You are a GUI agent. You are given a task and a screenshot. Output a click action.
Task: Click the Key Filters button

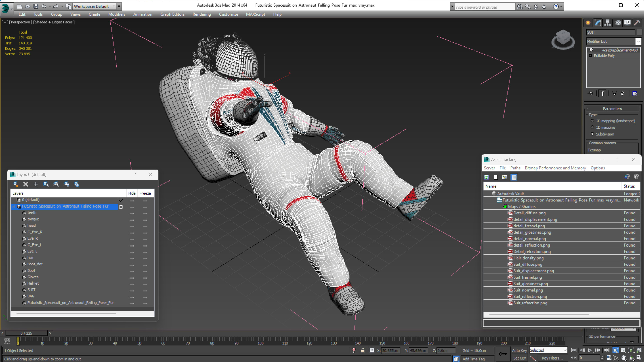click(552, 358)
